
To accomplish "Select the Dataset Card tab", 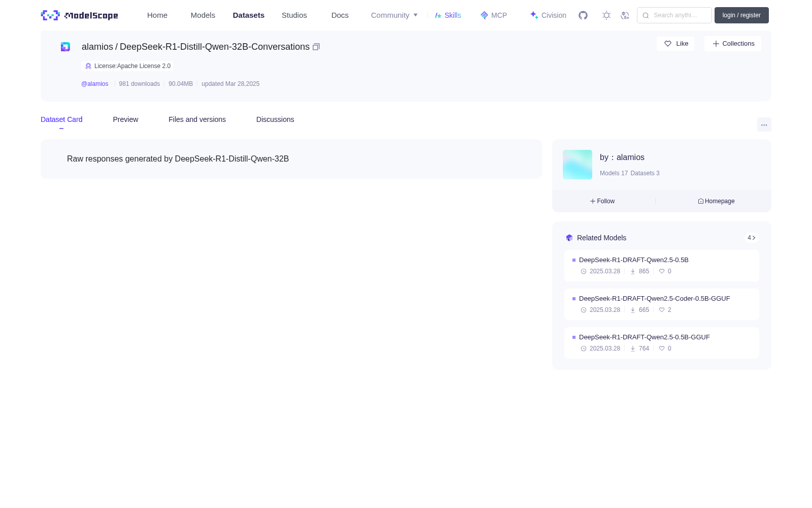I will 61,119.
